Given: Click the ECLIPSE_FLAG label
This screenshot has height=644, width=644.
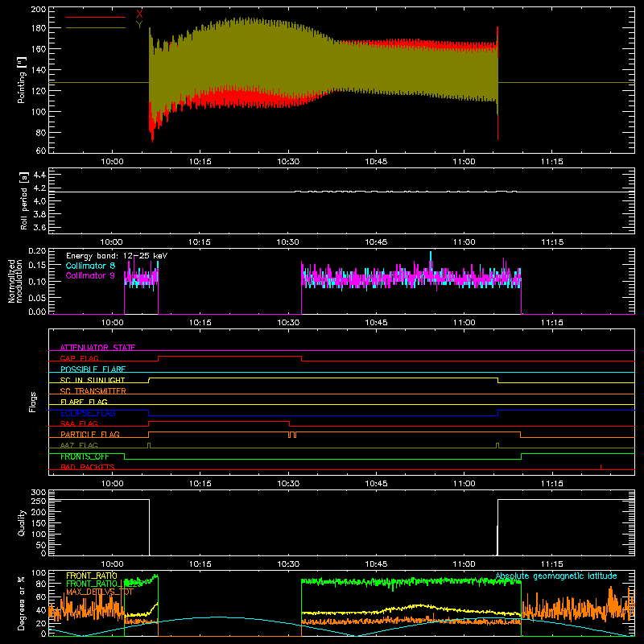Looking at the screenshot, I should [89, 413].
